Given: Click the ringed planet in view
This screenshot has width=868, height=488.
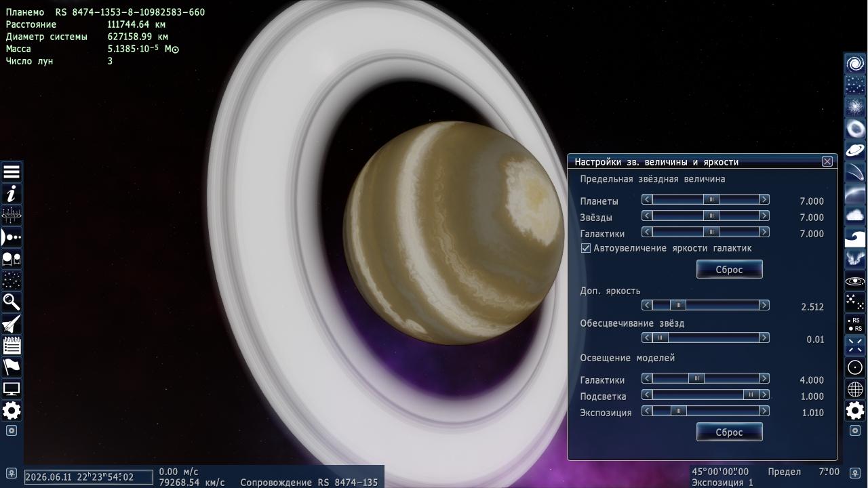Looking at the screenshot, I should point(453,233).
